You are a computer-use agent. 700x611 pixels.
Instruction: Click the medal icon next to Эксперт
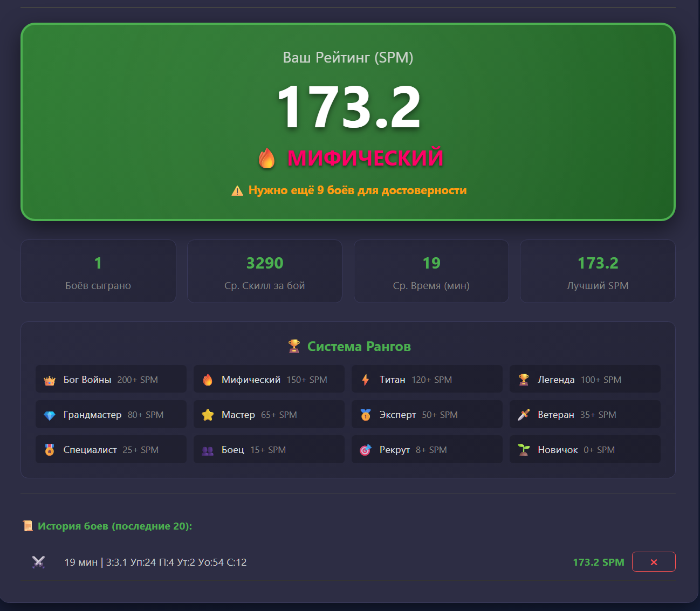pyautogui.click(x=366, y=415)
